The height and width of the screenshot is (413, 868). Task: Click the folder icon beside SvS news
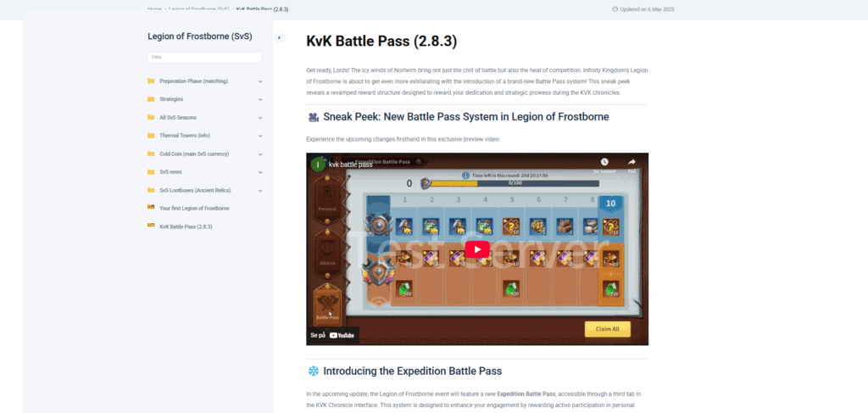click(x=151, y=171)
